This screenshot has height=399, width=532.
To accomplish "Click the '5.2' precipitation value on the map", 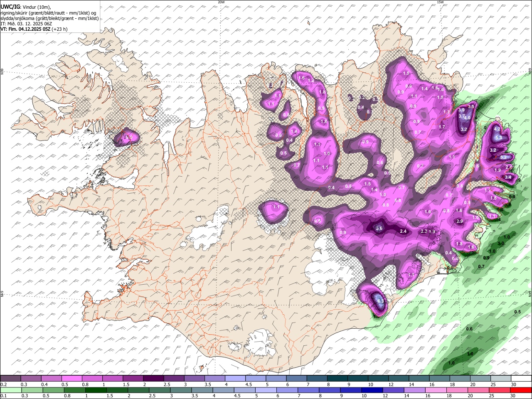I will coord(503,158).
